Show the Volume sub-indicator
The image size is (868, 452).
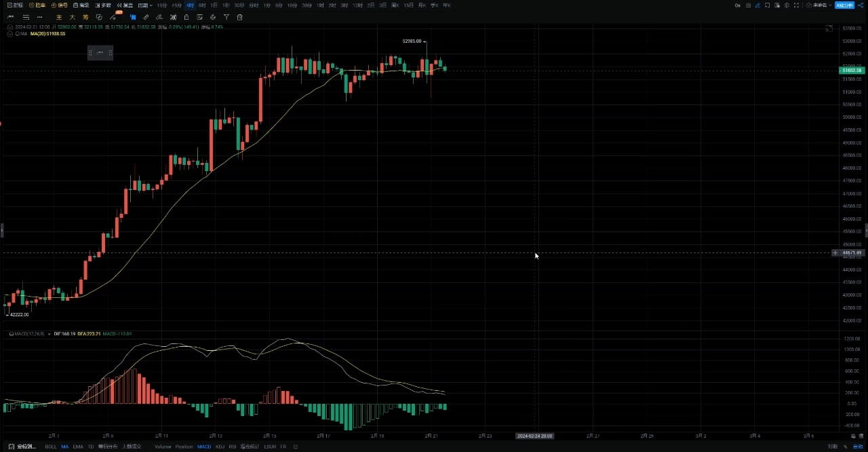tap(163, 447)
